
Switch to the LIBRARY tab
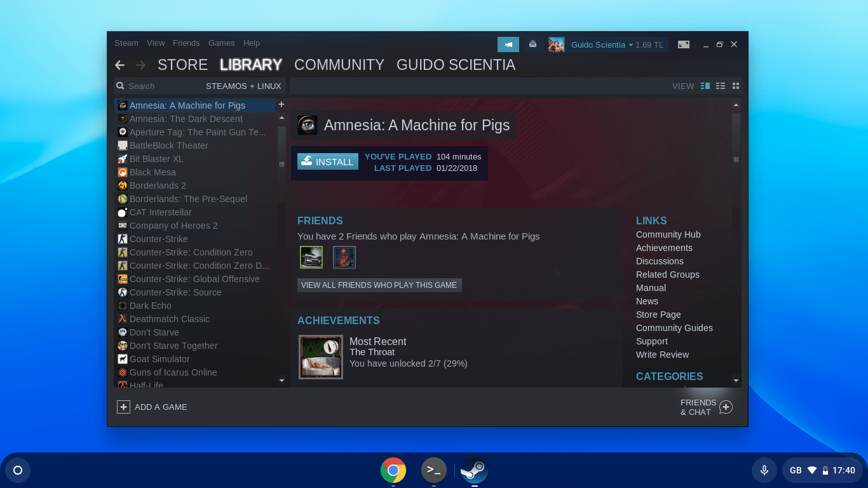251,65
